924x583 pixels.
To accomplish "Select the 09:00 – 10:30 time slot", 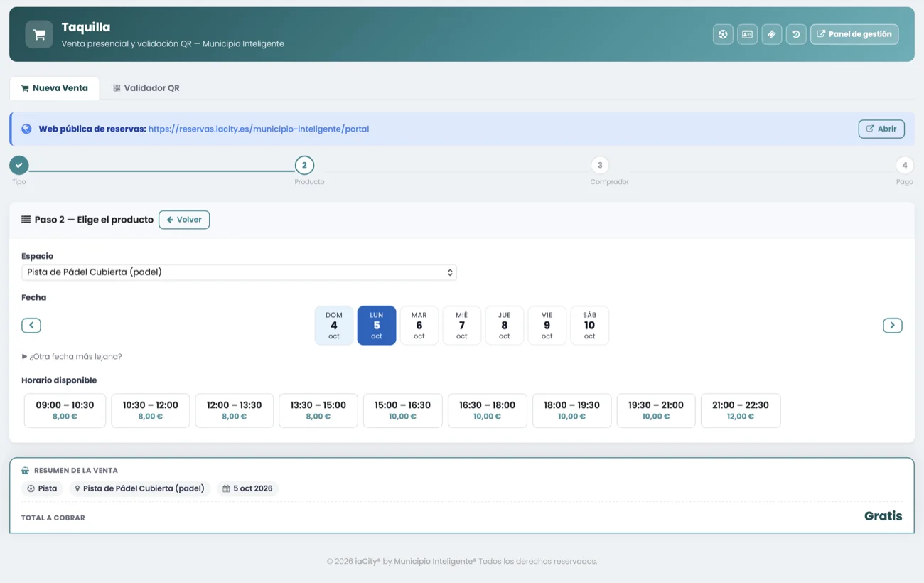I will pyautogui.click(x=65, y=410).
